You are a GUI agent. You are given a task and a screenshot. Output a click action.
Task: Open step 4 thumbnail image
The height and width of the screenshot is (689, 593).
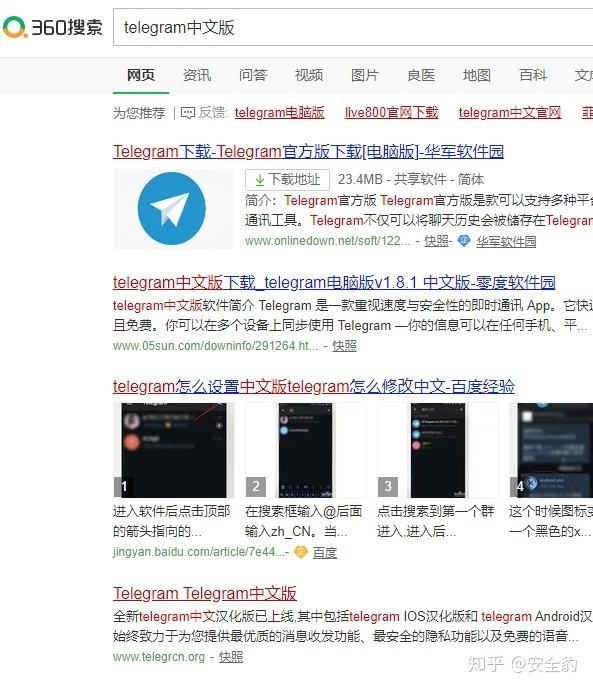tap(551, 450)
